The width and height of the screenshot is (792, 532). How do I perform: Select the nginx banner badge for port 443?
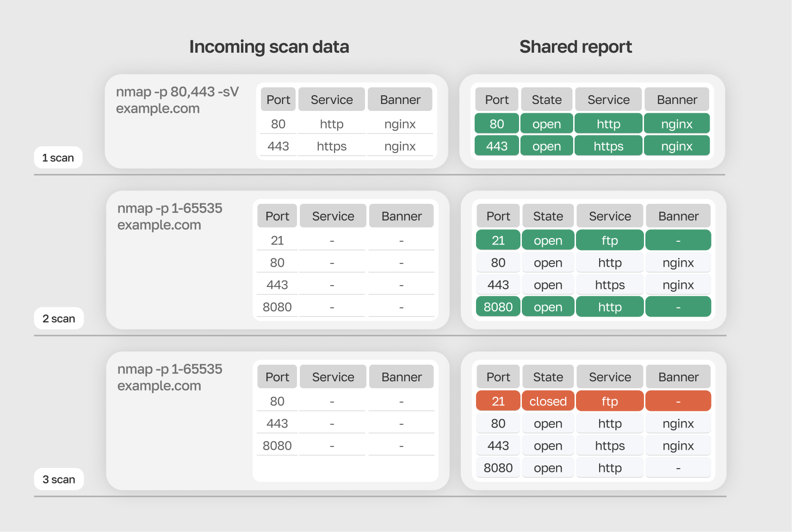pos(677,146)
